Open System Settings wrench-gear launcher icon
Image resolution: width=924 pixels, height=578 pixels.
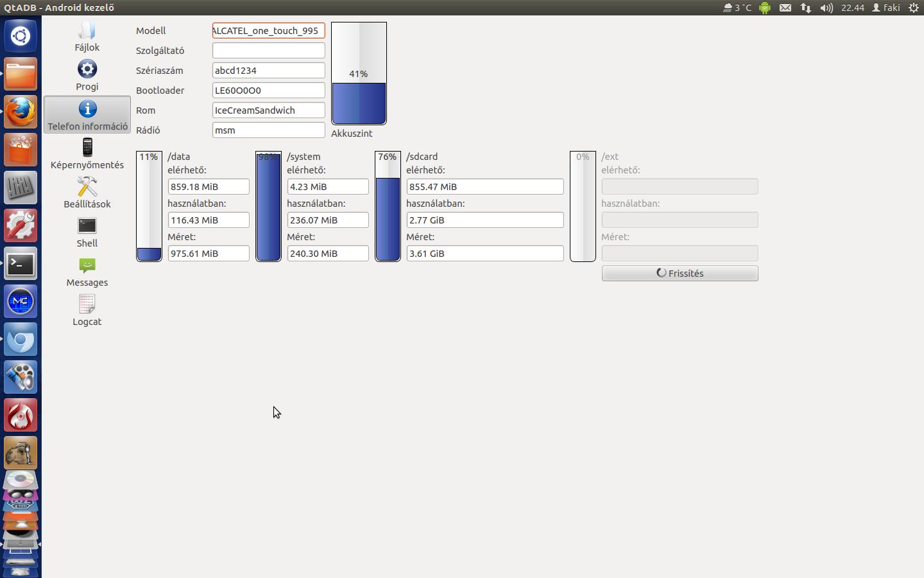[x=21, y=226]
